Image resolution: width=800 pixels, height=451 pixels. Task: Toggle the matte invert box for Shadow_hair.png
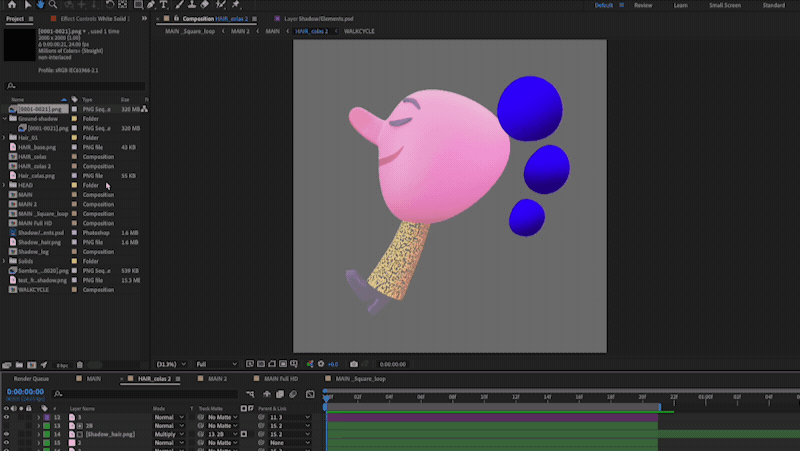243,434
